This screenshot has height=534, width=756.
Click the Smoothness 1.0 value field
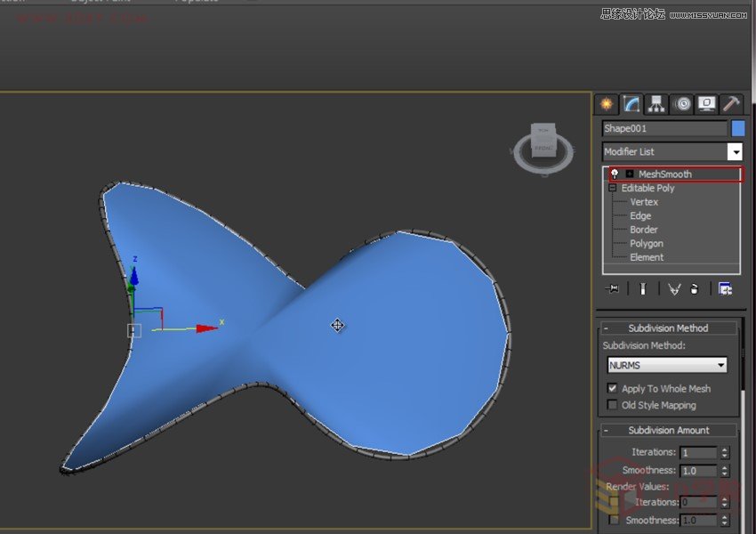698,470
